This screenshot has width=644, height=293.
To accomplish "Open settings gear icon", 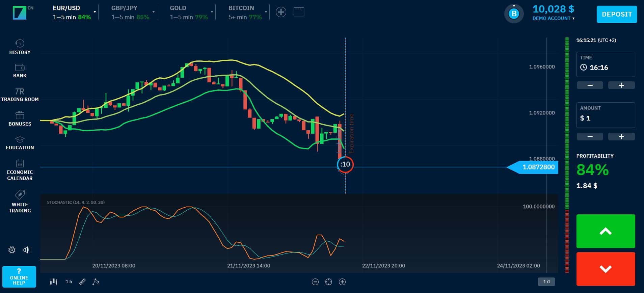I will (12, 250).
